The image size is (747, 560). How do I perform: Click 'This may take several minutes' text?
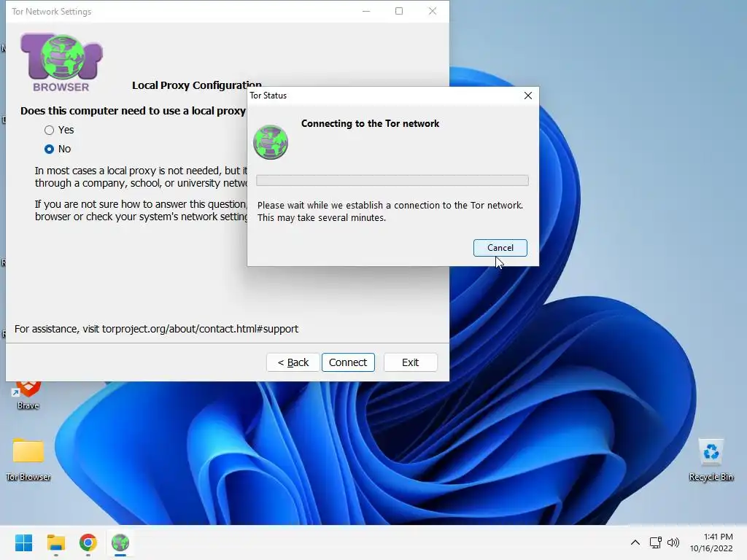pos(322,217)
